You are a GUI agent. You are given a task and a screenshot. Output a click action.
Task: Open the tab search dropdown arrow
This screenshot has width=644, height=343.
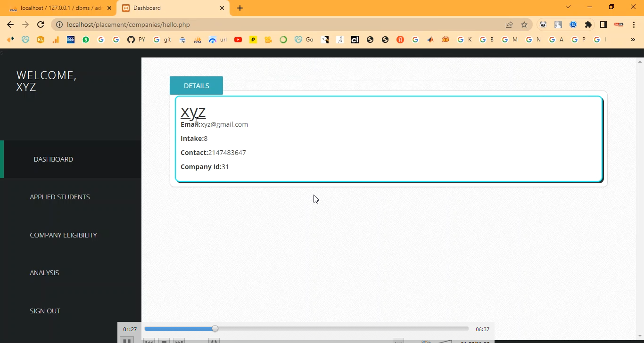tap(568, 7)
